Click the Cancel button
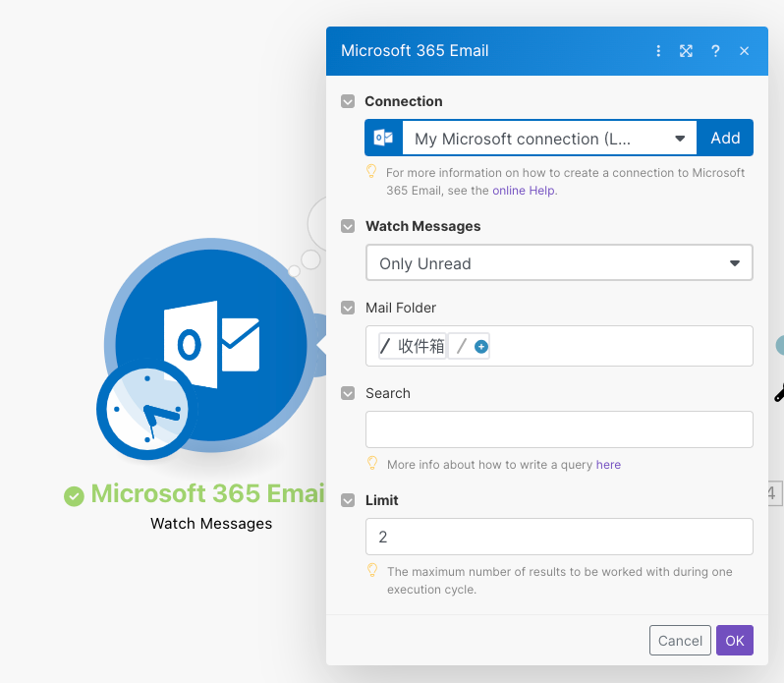This screenshot has width=784, height=683. (x=680, y=640)
